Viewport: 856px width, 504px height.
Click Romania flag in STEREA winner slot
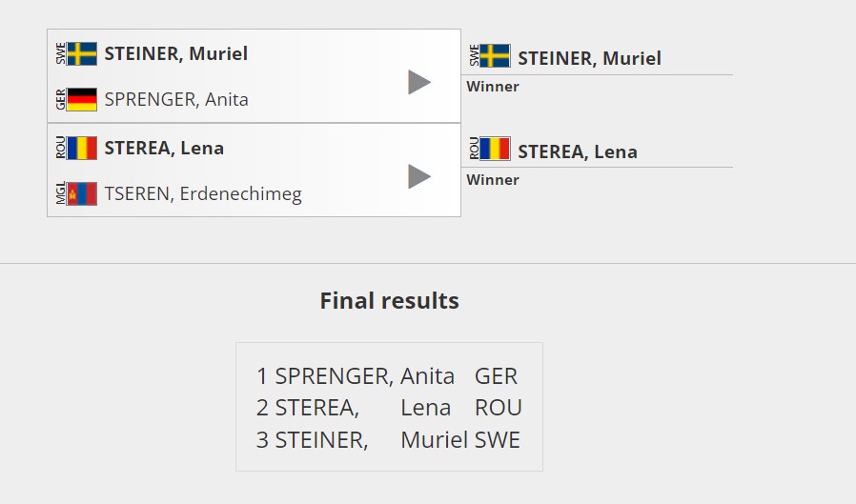(x=495, y=150)
